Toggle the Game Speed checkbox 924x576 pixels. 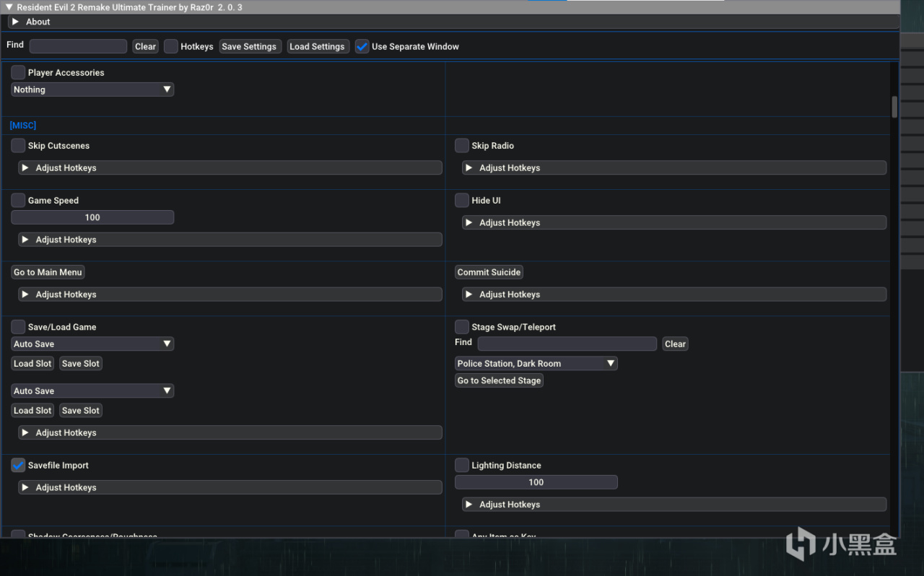(x=18, y=201)
